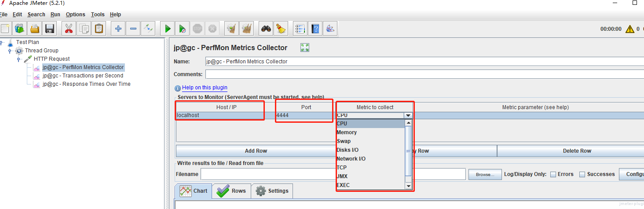Click the Comments input field
This screenshot has height=209, width=644.
point(424,74)
